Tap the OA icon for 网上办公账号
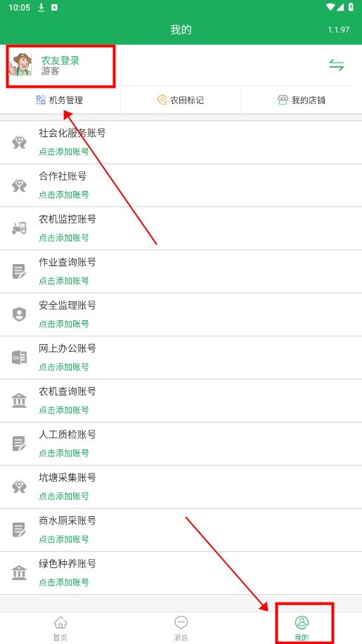The height and width of the screenshot is (644, 362). 19,357
